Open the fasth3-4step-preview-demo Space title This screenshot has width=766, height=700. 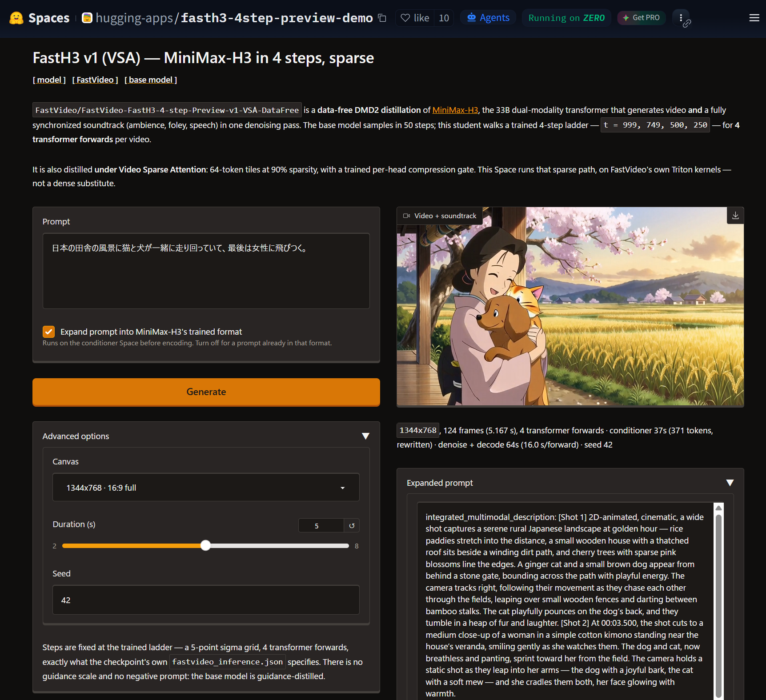(x=277, y=18)
